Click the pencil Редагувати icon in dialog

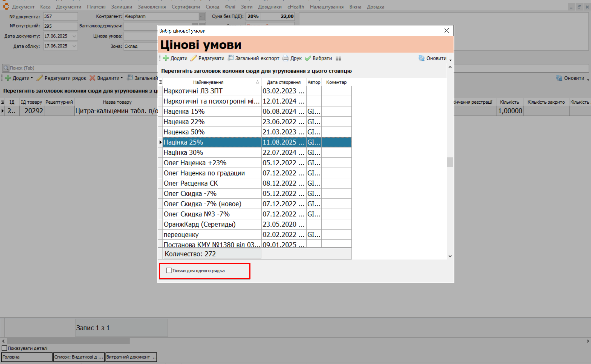tap(194, 58)
